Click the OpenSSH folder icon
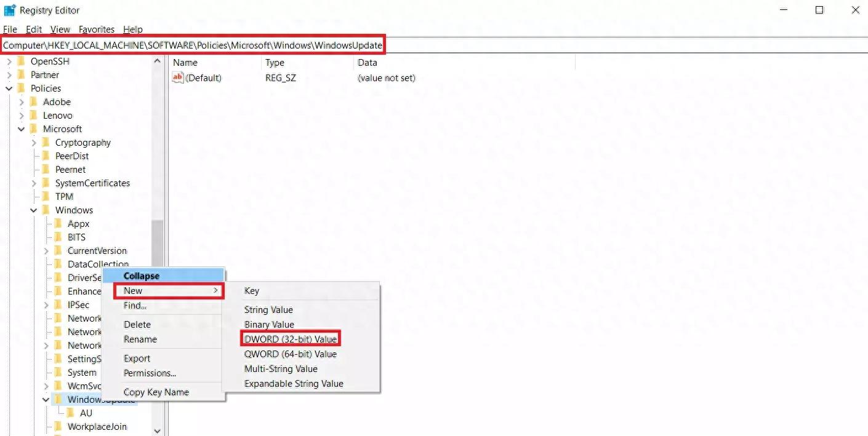The image size is (868, 436). [x=22, y=61]
